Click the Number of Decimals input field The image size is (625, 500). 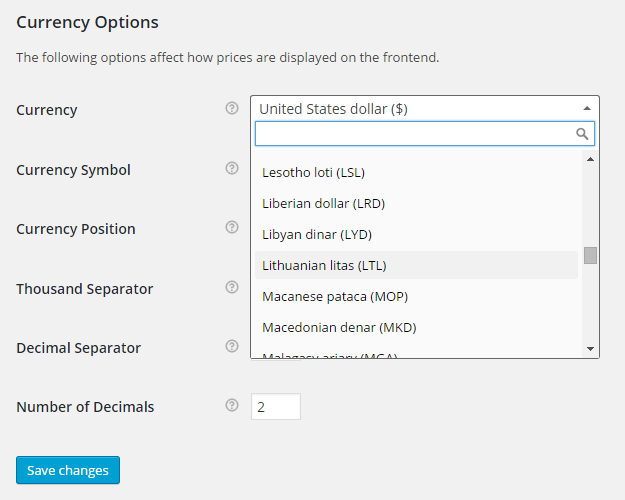(275, 407)
